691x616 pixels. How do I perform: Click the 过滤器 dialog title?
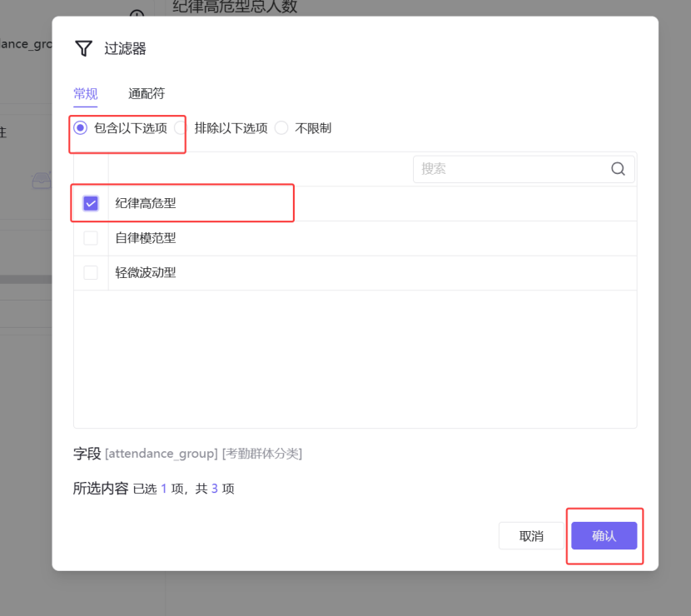125,48
